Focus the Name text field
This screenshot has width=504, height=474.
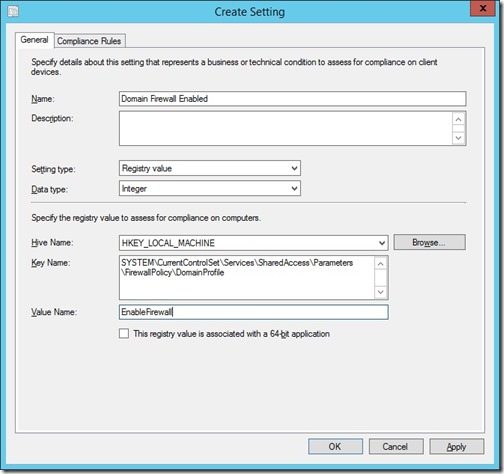(292, 99)
